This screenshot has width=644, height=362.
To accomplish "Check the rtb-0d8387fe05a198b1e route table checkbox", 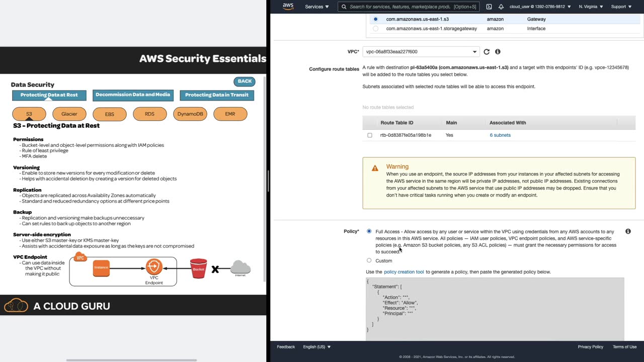I will click(370, 135).
